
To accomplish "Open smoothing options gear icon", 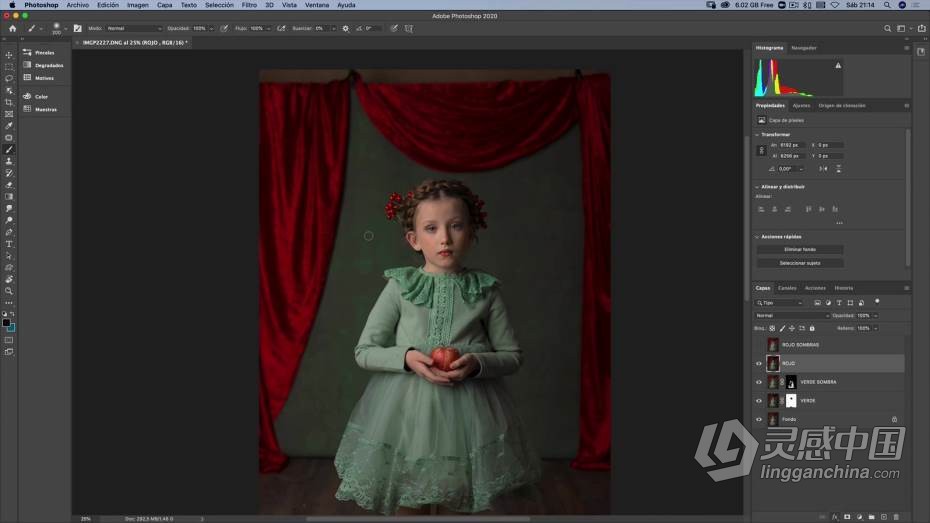I will [346, 28].
